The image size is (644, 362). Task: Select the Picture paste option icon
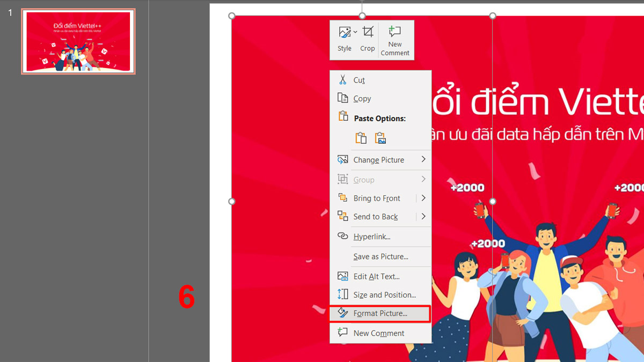[x=380, y=138]
